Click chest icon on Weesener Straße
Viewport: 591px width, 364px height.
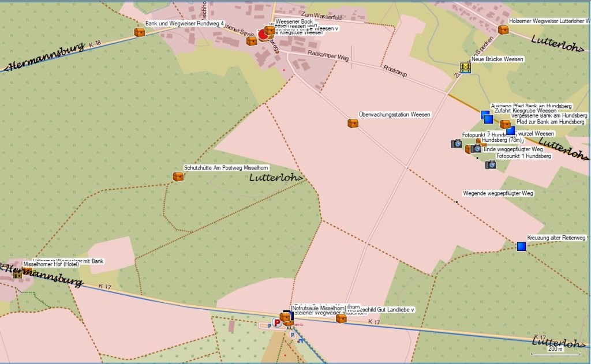(251, 41)
